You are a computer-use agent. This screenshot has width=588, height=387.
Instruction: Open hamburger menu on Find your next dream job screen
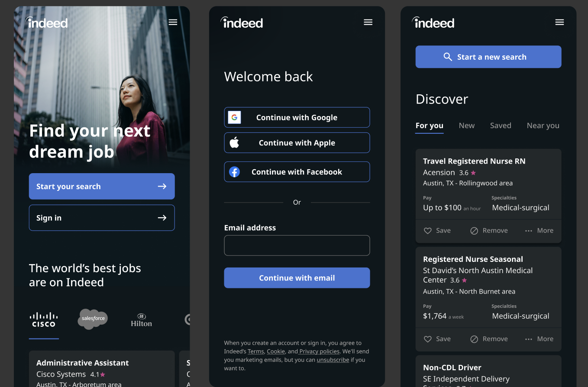[x=173, y=23]
